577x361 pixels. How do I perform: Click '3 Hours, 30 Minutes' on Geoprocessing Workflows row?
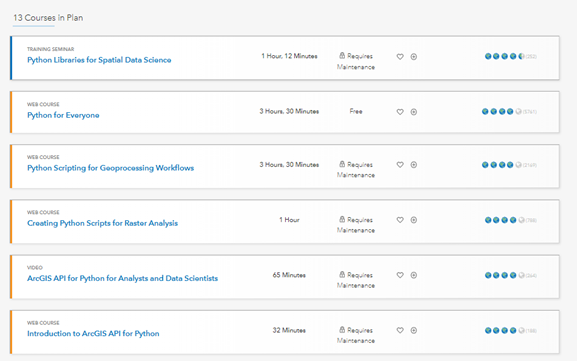[x=289, y=165]
